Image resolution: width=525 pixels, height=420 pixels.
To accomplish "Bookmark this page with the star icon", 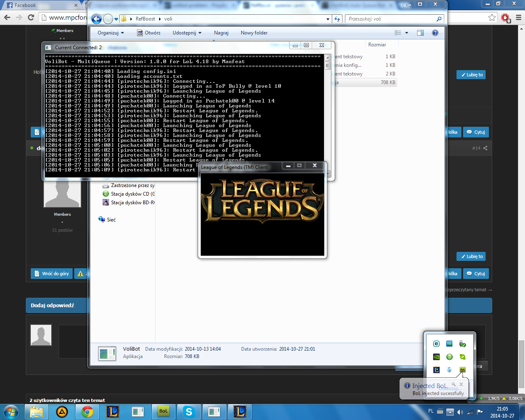I will coord(492,17).
